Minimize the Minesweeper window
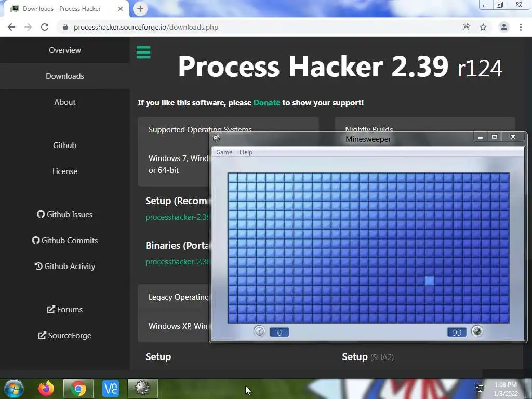532x399 pixels. [480, 137]
